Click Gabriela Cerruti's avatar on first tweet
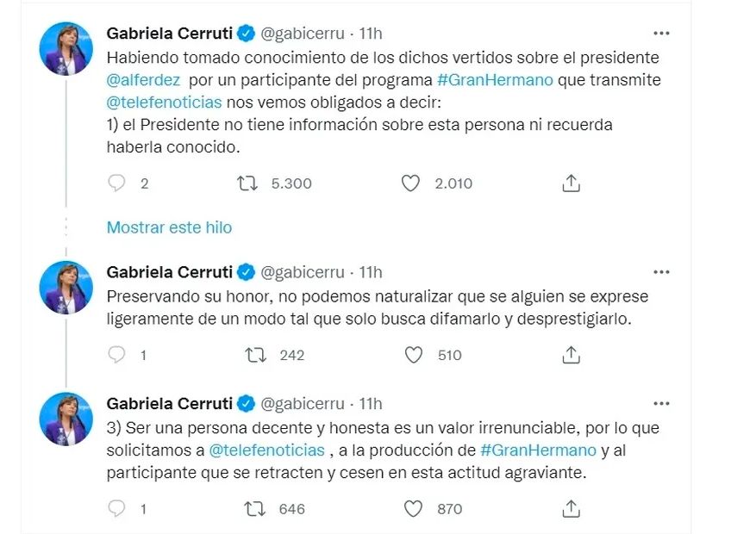The height and width of the screenshot is (534, 756). pyautogui.click(x=66, y=49)
